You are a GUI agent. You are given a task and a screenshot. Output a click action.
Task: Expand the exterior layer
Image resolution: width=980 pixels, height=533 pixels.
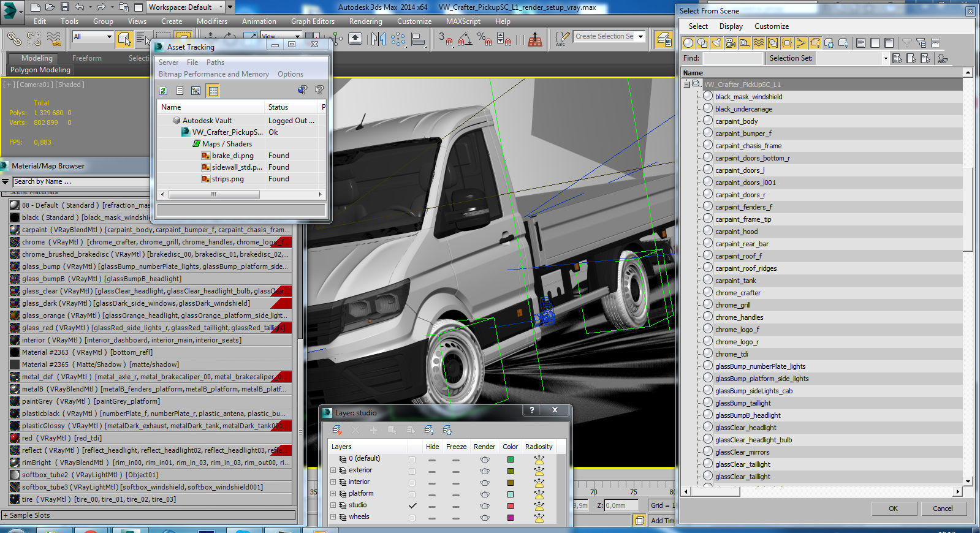point(333,471)
